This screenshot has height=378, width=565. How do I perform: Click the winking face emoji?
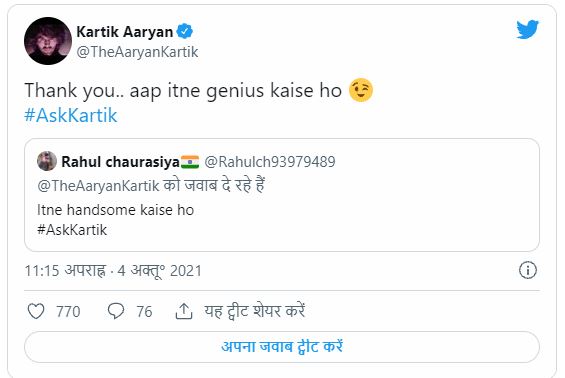coord(361,90)
